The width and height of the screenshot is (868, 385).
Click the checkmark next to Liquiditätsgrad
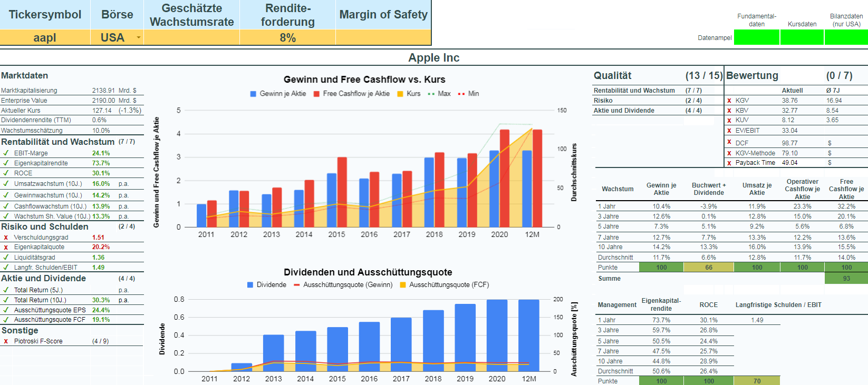pyautogui.click(x=6, y=258)
